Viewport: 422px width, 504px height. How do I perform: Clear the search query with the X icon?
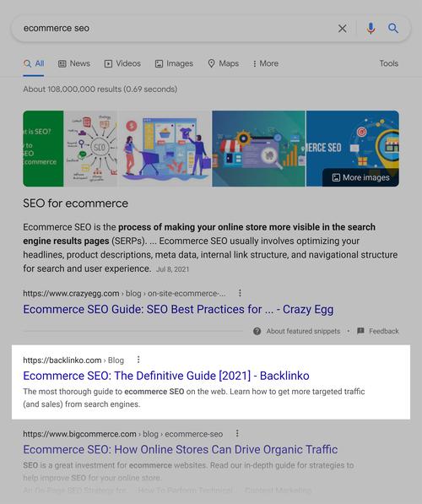pos(343,29)
